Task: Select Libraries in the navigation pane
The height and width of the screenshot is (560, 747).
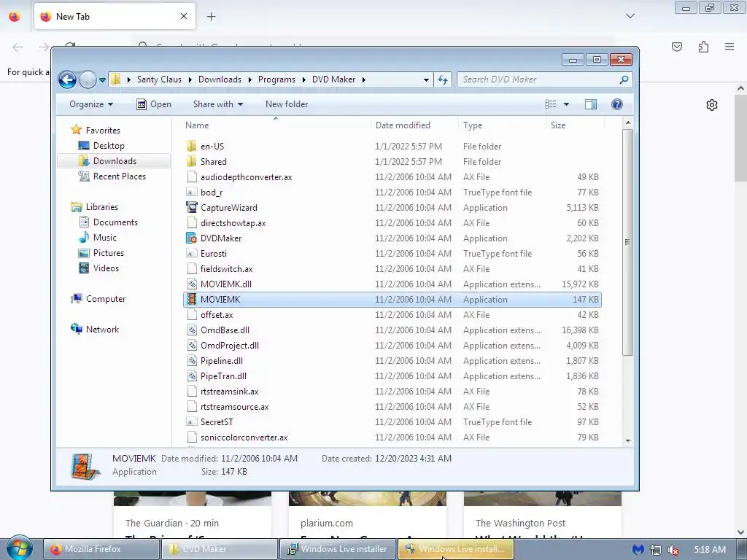Action: 101,206
